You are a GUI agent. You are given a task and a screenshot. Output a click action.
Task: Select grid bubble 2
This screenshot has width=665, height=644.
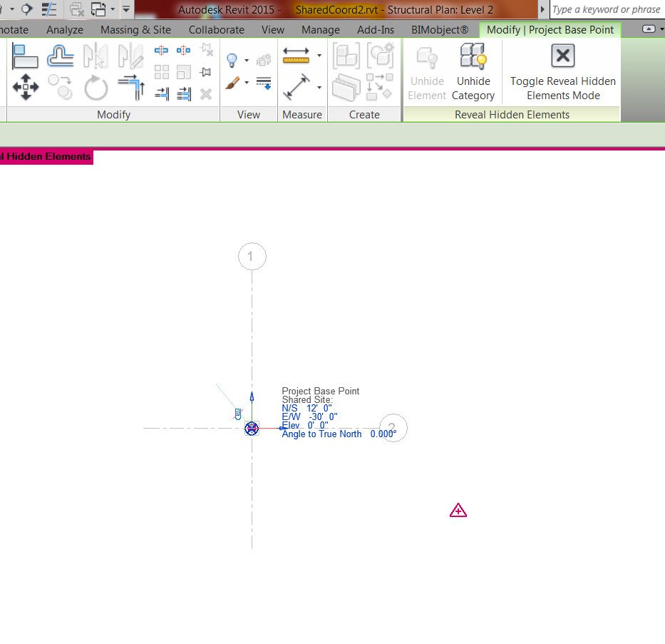tap(393, 428)
